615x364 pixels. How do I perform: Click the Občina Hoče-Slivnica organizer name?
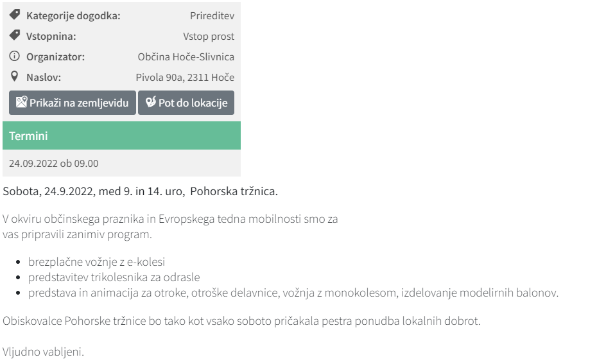point(186,57)
